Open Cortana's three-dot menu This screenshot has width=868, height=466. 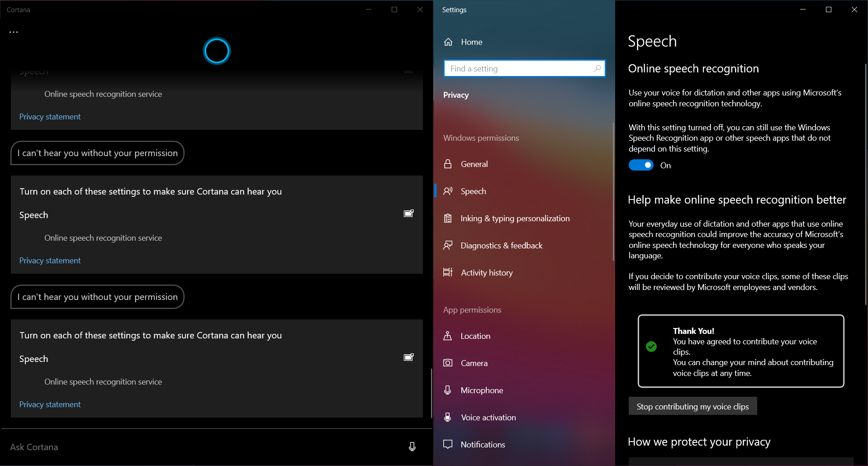pos(14,32)
